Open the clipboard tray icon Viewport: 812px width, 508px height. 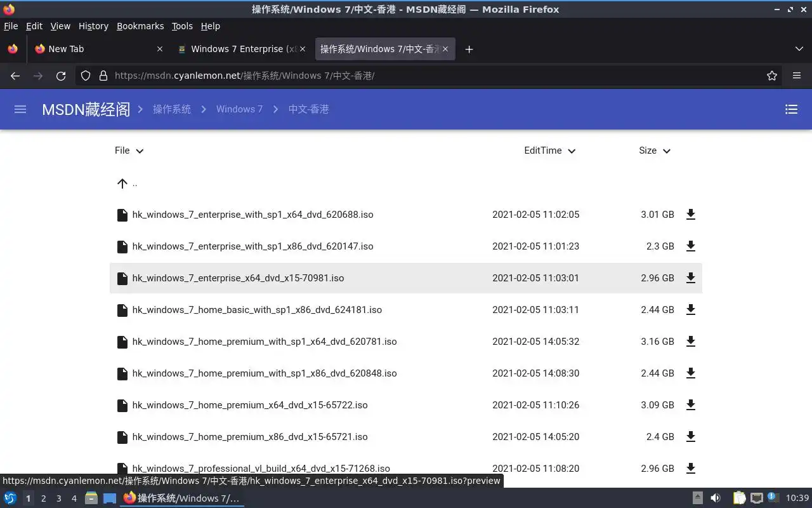click(739, 498)
